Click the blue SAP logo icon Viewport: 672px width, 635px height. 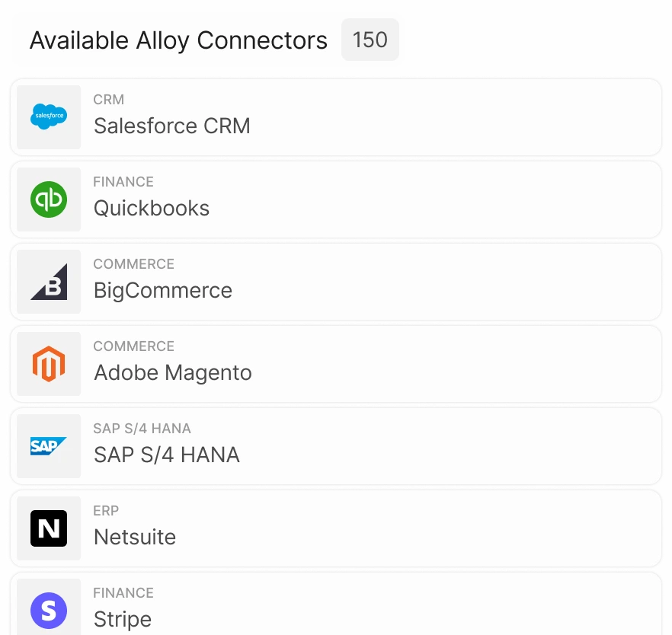[x=49, y=446]
